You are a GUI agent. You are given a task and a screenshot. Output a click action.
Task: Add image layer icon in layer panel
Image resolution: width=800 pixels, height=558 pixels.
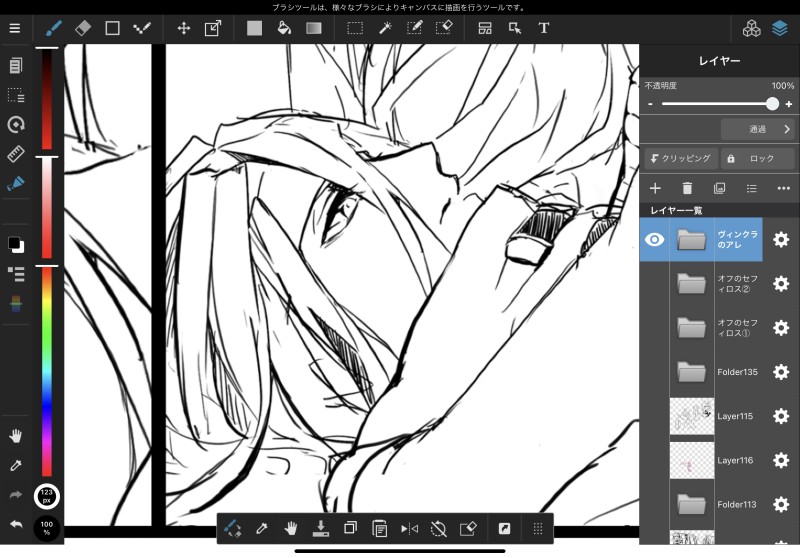(x=719, y=188)
